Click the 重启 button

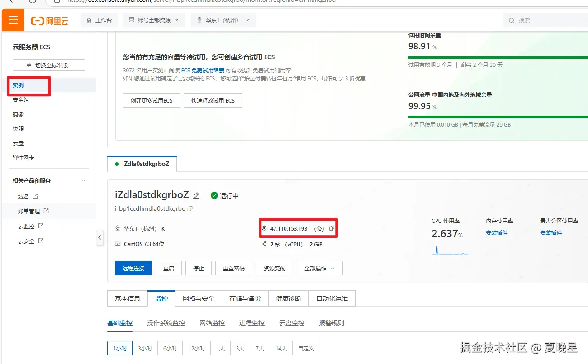169,268
